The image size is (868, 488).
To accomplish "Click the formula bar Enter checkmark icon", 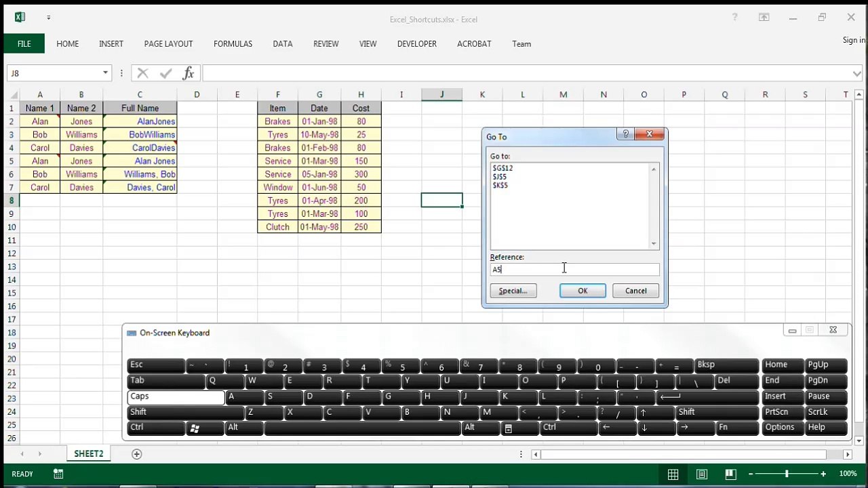I will pyautogui.click(x=165, y=73).
